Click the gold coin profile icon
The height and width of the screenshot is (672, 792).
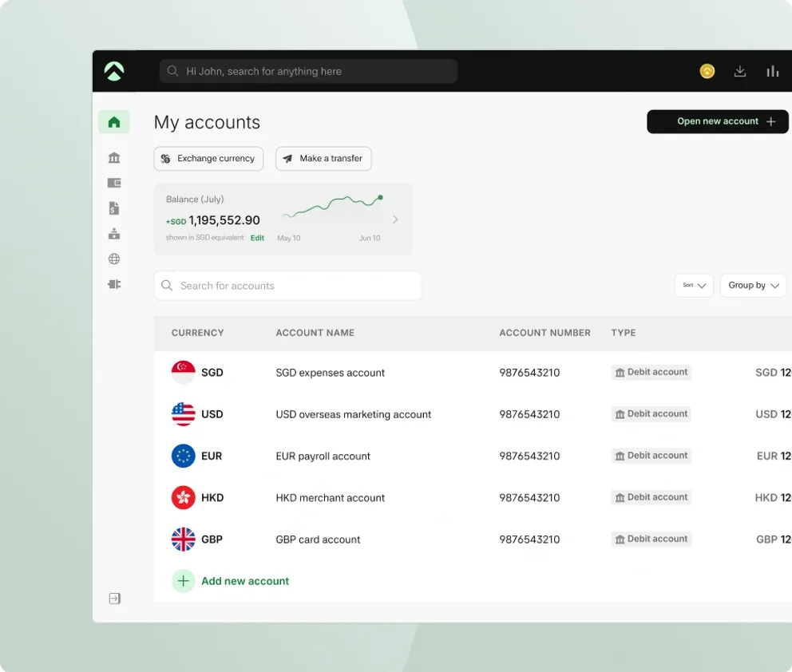coord(707,71)
